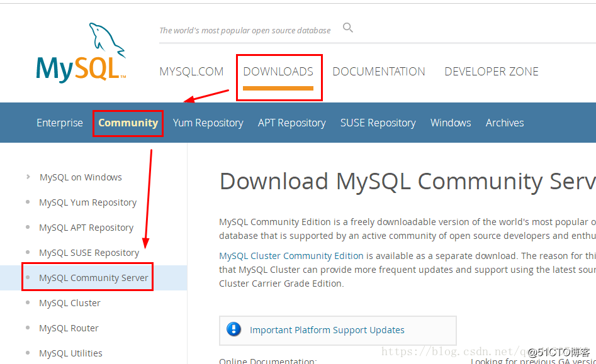
Task: Click the blue exclamation info icon
Action: (233, 329)
